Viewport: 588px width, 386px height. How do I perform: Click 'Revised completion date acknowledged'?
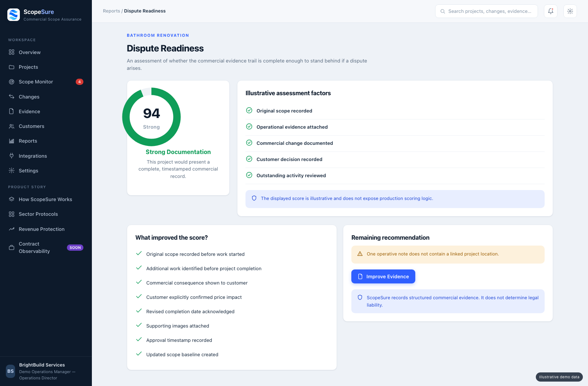pos(190,311)
